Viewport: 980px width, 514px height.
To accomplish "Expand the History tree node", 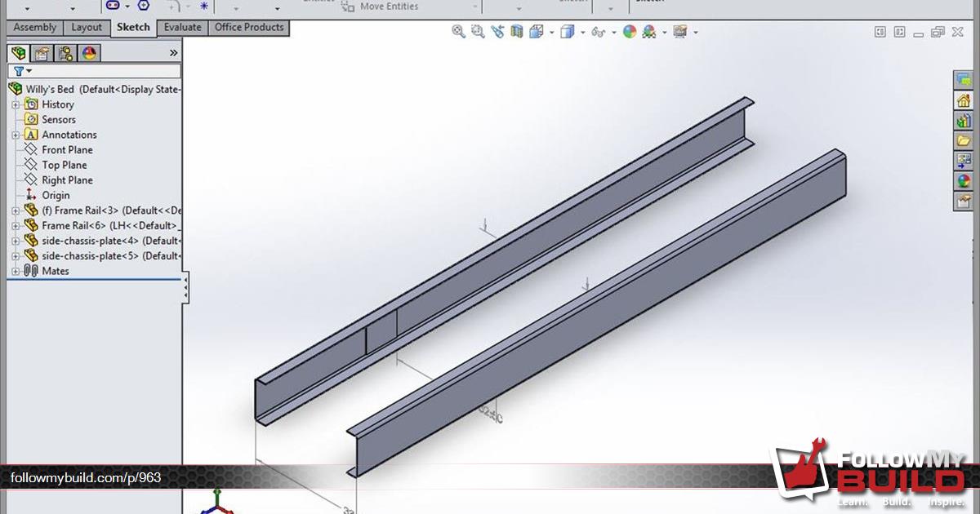I will click(x=15, y=104).
